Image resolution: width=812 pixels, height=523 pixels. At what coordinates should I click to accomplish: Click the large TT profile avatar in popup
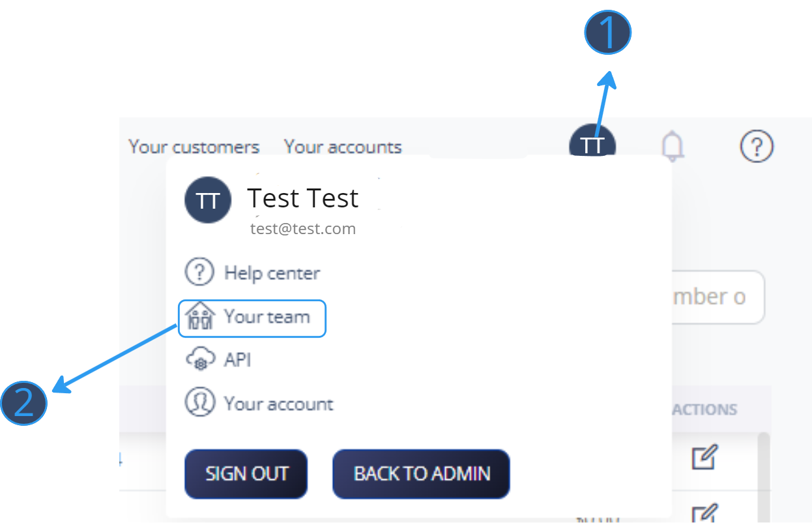pyautogui.click(x=208, y=201)
